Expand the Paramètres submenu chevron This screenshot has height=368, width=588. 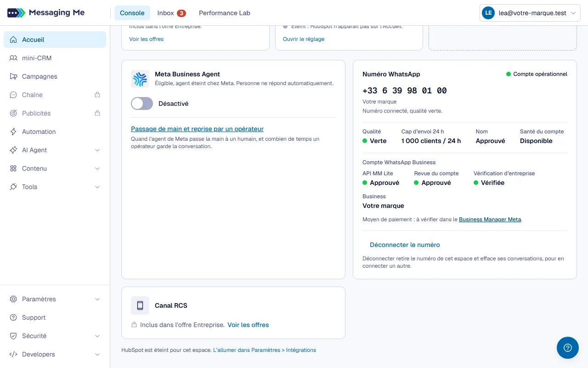[97, 299]
